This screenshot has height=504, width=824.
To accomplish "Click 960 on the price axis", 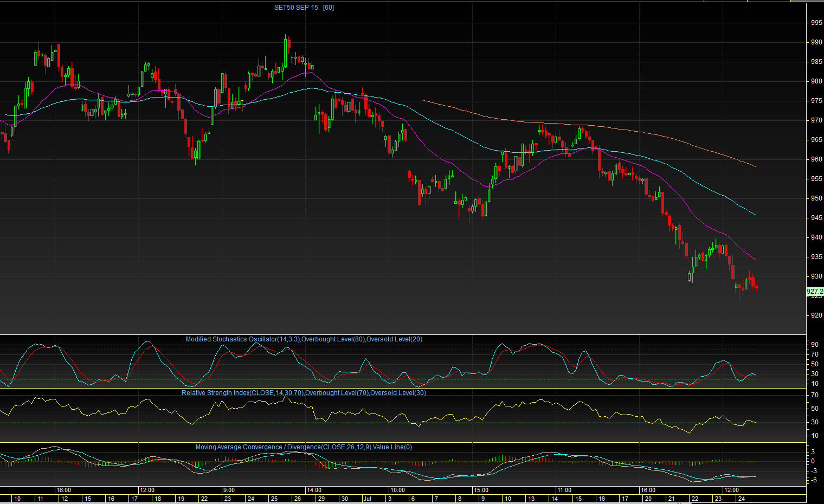I will pyautogui.click(x=816, y=159).
